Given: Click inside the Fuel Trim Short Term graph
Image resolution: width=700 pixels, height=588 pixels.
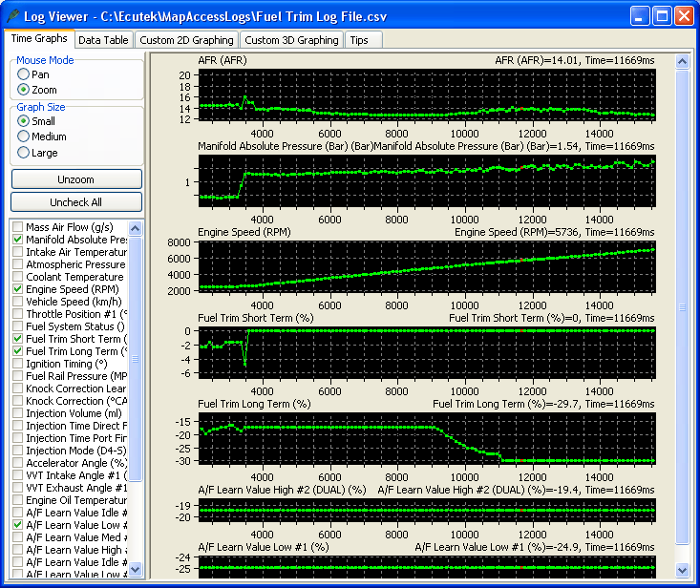Looking at the screenshot, I should point(427,353).
